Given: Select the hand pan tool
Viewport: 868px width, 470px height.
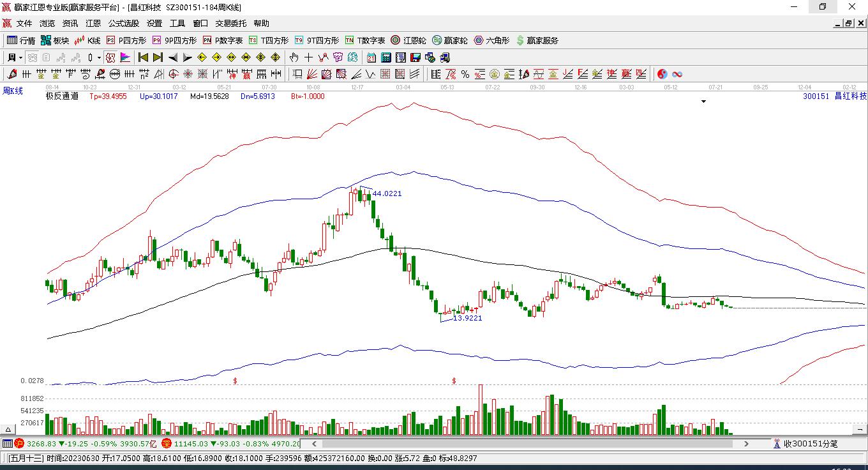Looking at the screenshot, I should pyautogui.click(x=294, y=57).
